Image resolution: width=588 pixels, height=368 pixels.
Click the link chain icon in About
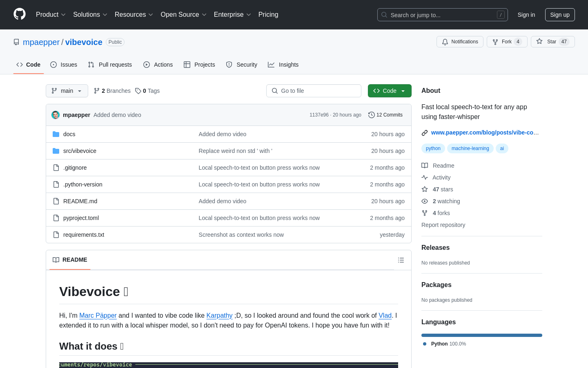pos(425,132)
